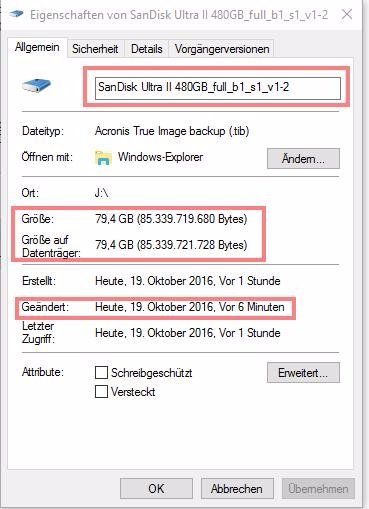Viewport: 369px width, 509px height.
Task: Click the Ändern... button
Action: (x=303, y=159)
